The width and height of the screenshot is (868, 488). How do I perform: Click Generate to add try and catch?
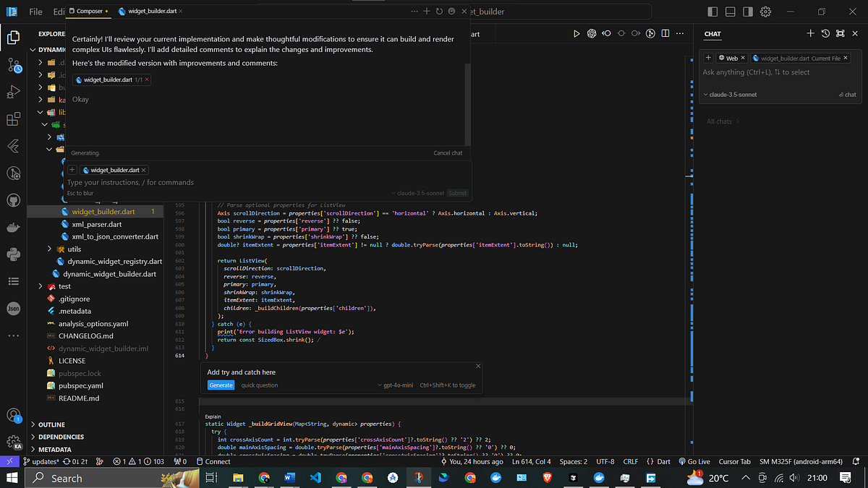[221, 385]
